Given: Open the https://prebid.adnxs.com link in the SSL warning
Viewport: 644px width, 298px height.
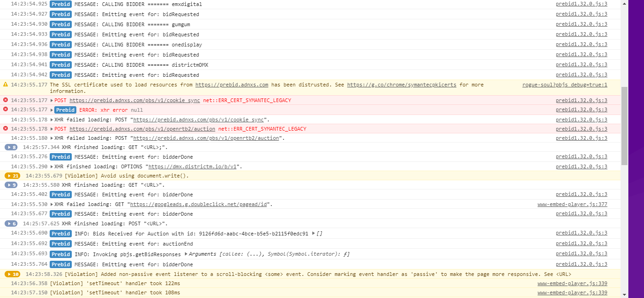Looking at the screenshot, I should tap(232, 85).
